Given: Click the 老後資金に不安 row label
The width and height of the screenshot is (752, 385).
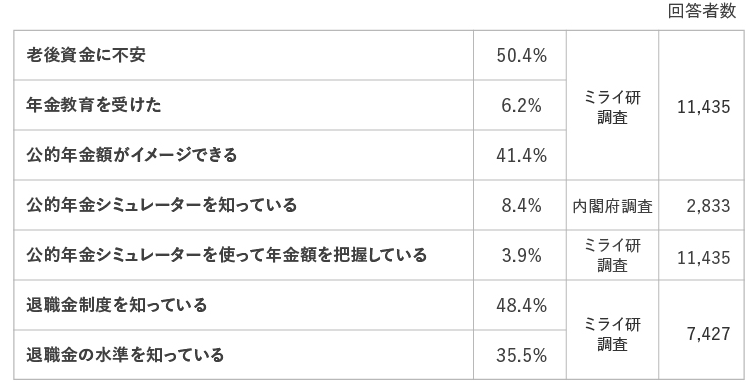Looking at the screenshot, I should 85,55.
